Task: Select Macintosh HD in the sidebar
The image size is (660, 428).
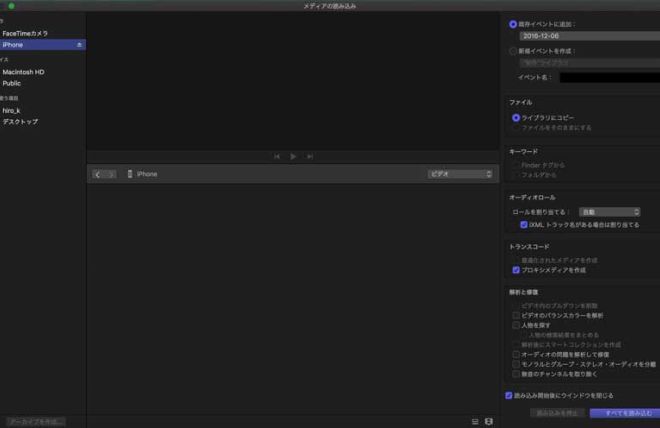Action: tap(23, 72)
